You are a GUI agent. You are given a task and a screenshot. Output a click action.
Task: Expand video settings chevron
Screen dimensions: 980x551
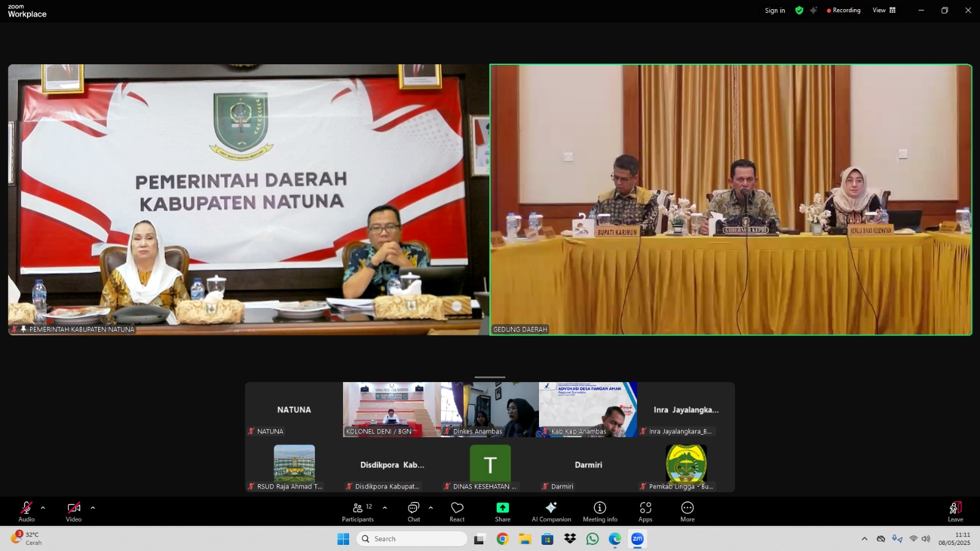coord(92,507)
